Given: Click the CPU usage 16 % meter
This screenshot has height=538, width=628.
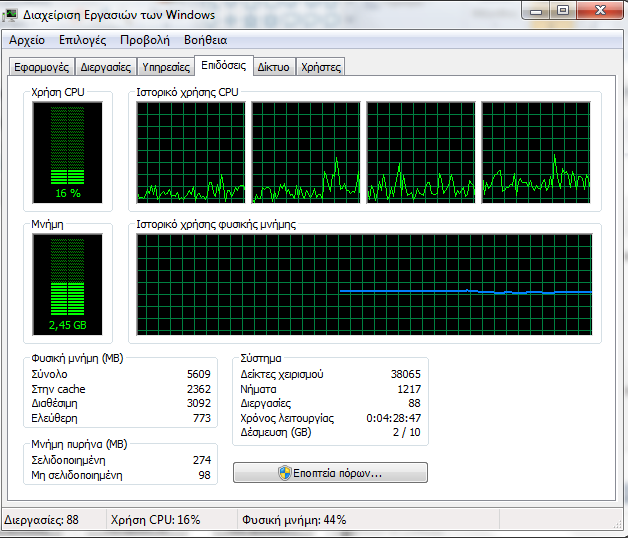Looking at the screenshot, I should point(68,152).
